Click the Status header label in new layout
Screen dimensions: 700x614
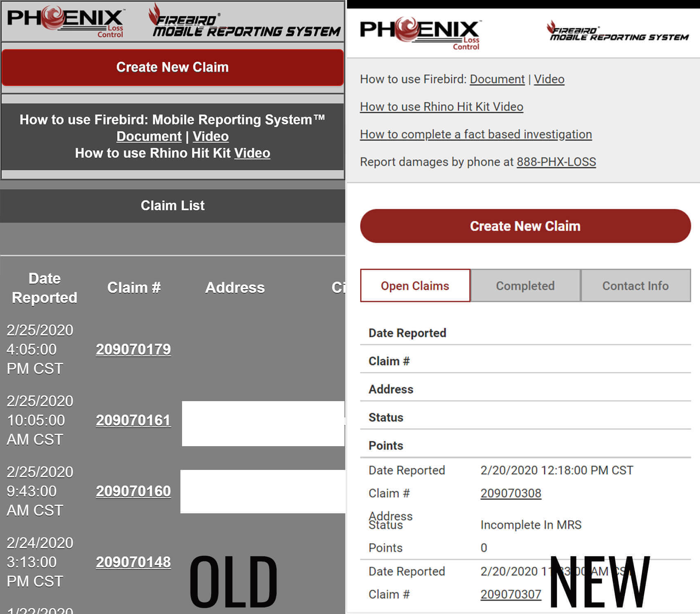coord(386,418)
